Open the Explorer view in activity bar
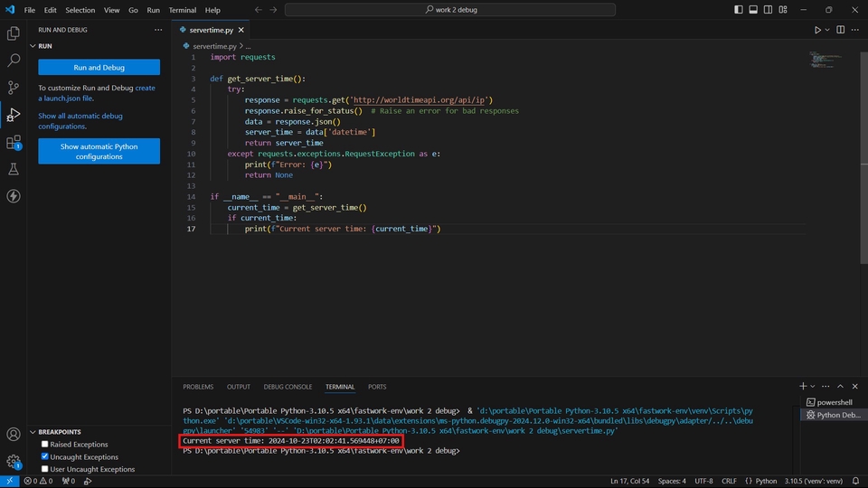The image size is (868, 488). (14, 33)
